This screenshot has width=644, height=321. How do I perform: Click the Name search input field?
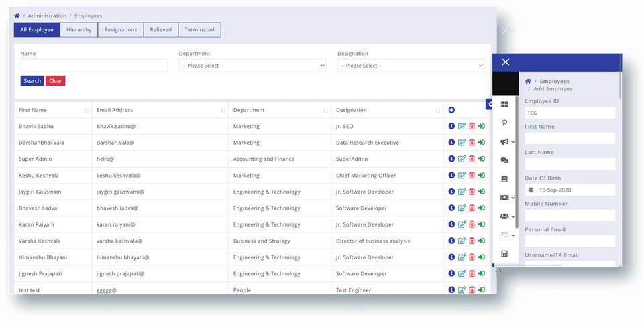[x=94, y=66]
